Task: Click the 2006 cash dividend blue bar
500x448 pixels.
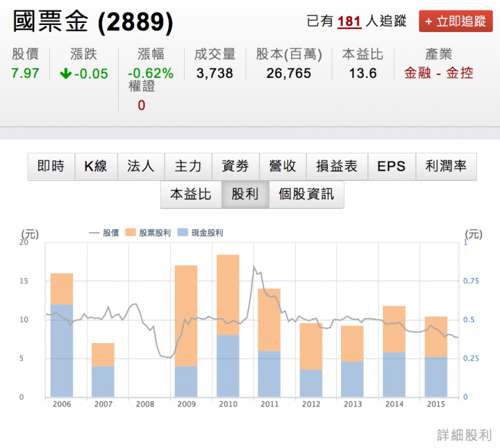Action: [x=62, y=351]
